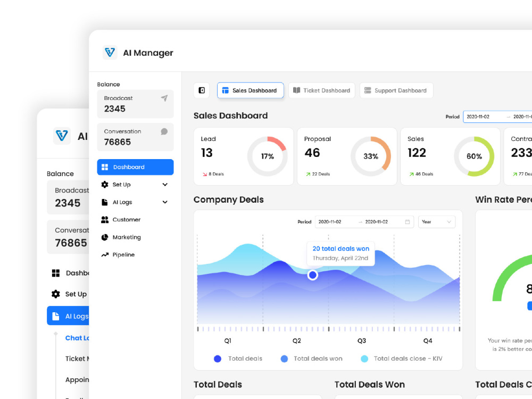Click the Proposal 33% donut gauge

371,156
